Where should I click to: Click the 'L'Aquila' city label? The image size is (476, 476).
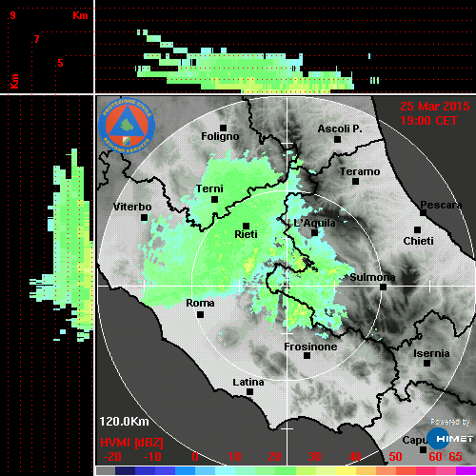coord(314,223)
